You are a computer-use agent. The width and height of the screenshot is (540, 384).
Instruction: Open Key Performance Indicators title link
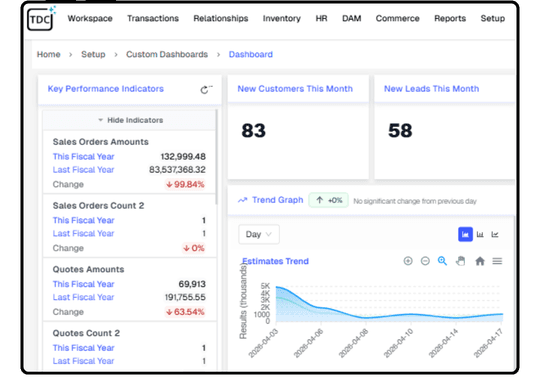point(105,89)
